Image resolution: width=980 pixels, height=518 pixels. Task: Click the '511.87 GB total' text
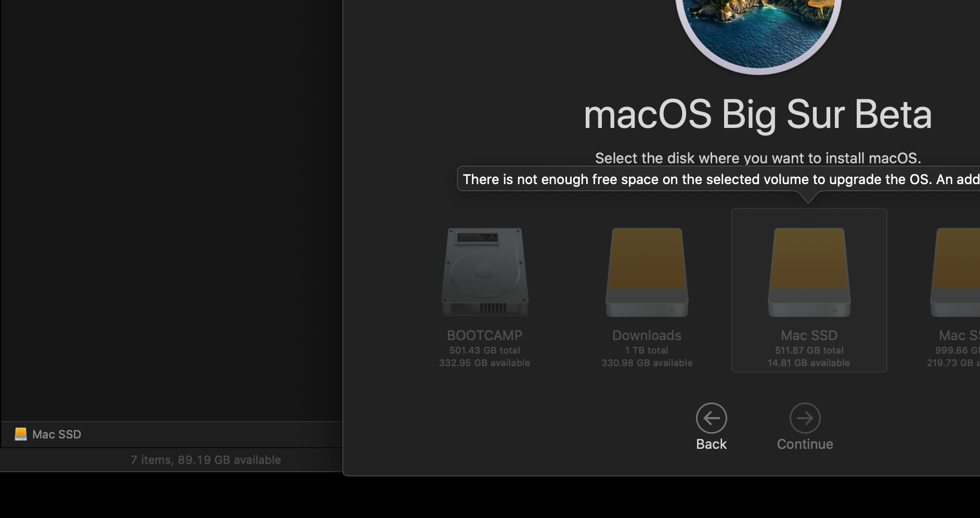point(809,351)
